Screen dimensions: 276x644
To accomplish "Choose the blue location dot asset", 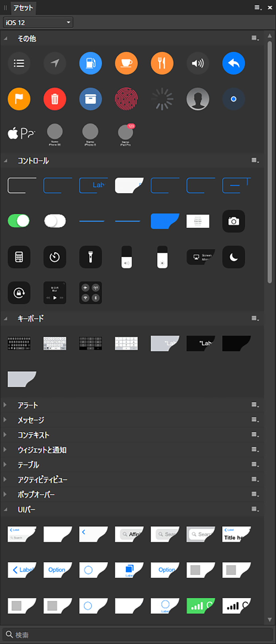I will pyautogui.click(x=234, y=99).
